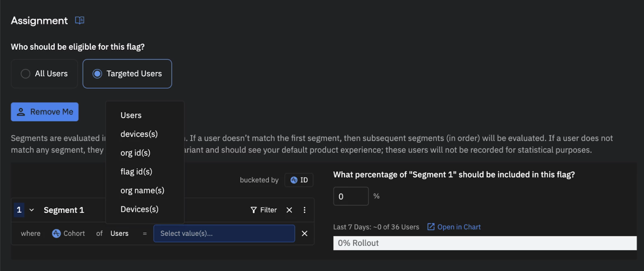The width and height of the screenshot is (644, 271).
Task: Open the kebab menu next to Filter
Action: (305, 210)
